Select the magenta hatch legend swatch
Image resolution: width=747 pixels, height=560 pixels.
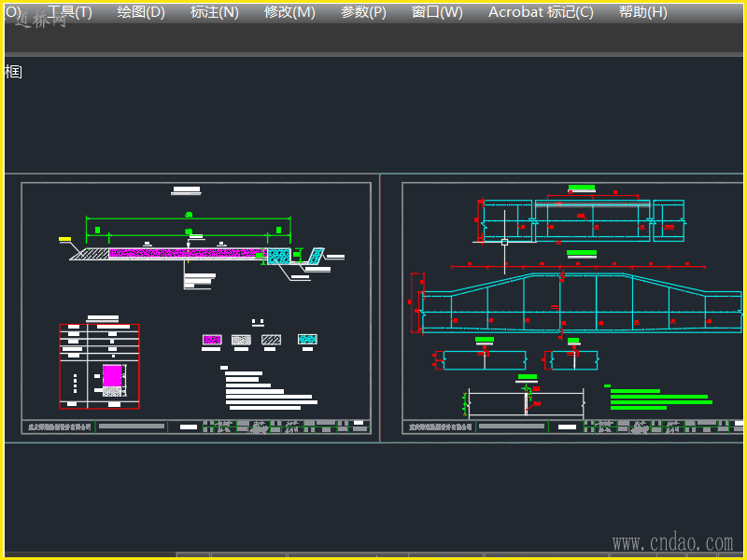point(212,340)
